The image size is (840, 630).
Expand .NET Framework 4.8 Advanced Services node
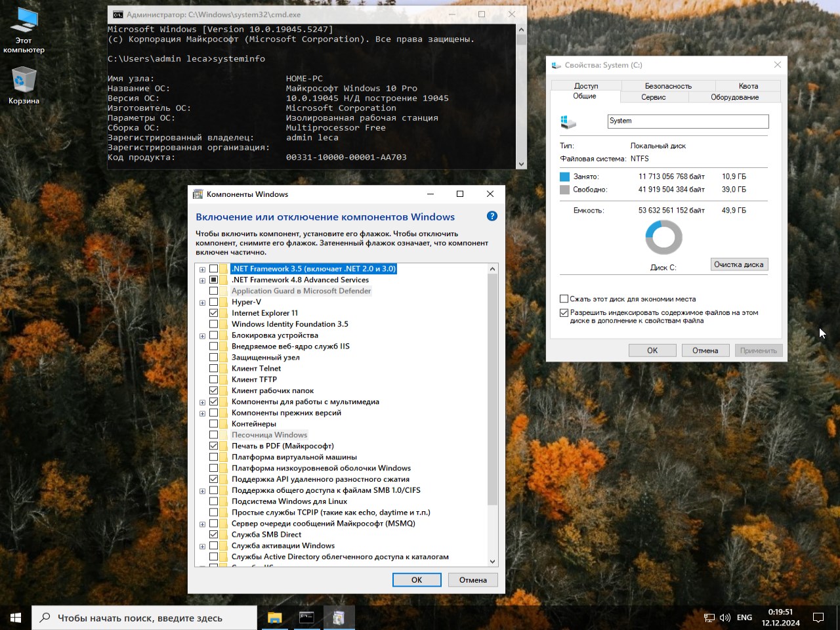tap(202, 280)
